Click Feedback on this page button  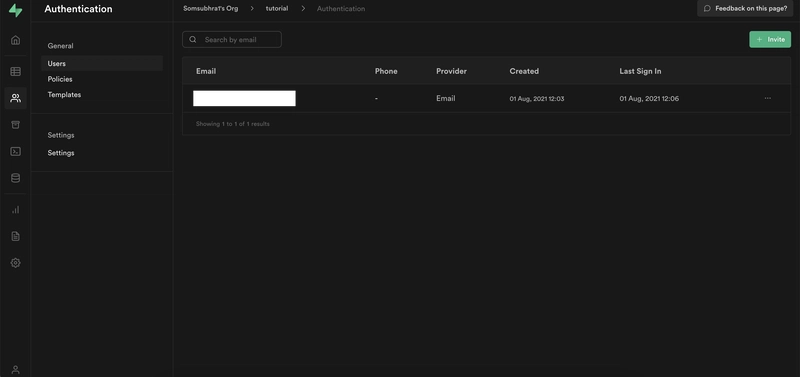click(x=745, y=9)
